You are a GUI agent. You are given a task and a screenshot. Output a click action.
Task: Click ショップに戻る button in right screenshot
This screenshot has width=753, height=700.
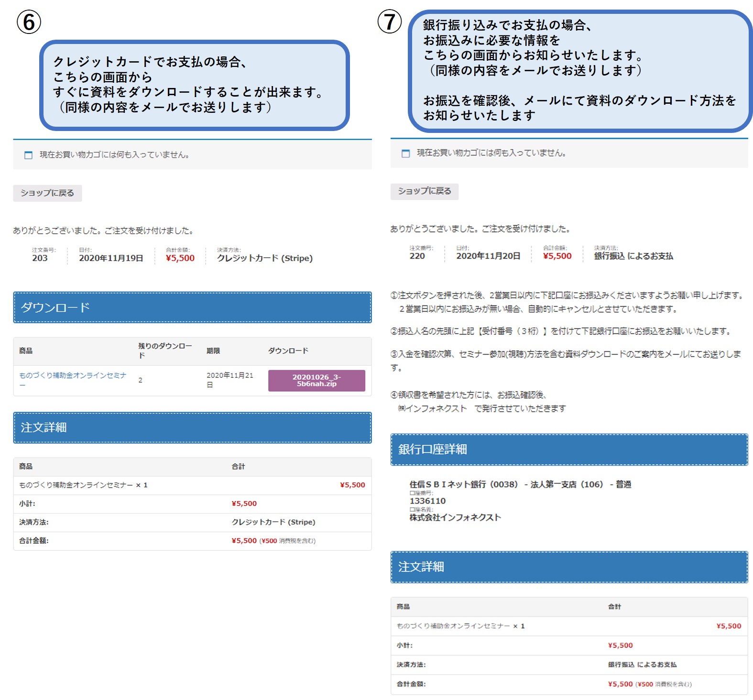(x=425, y=191)
